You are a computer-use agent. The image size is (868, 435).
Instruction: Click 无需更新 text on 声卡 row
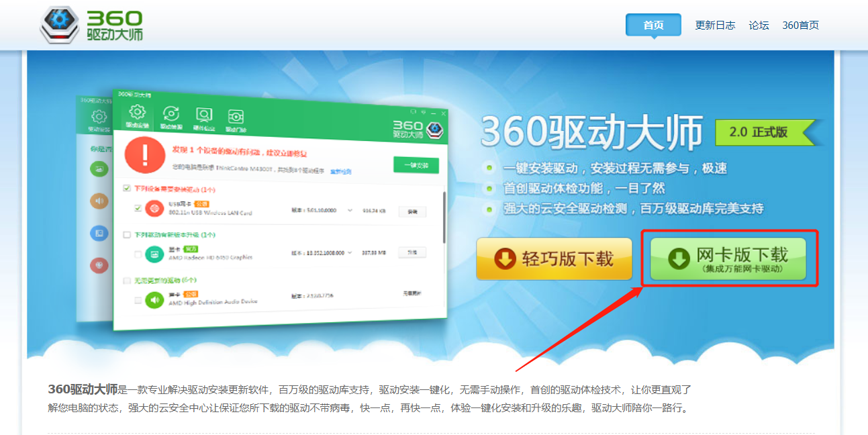click(x=411, y=294)
